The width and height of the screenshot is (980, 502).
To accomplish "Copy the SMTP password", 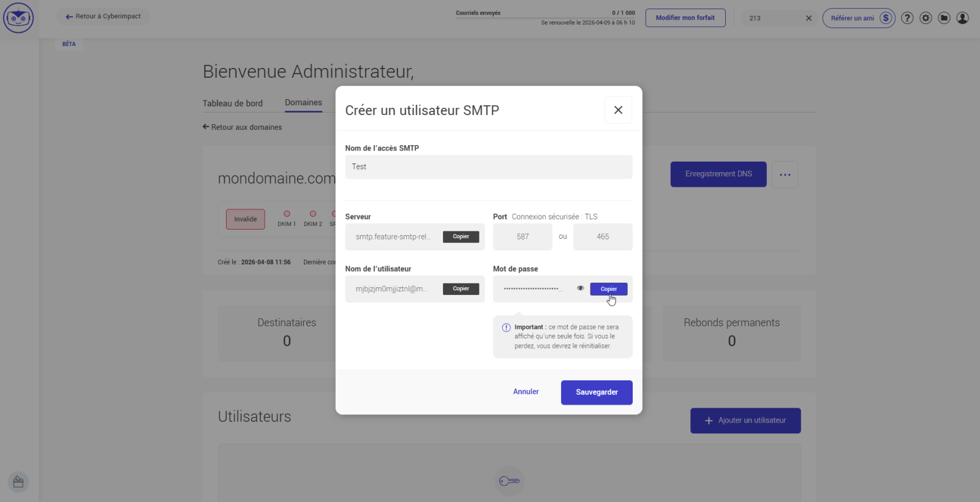I will pyautogui.click(x=608, y=289).
